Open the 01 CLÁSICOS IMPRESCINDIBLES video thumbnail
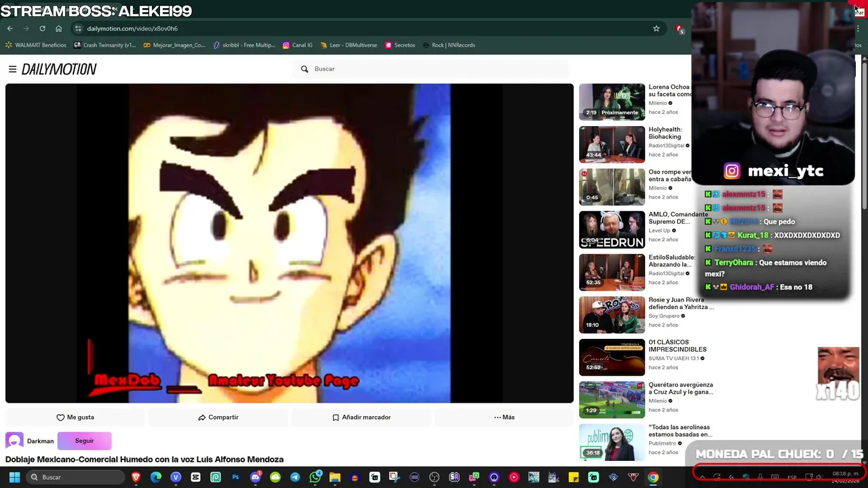Viewport: 868px width, 488px height. (x=612, y=357)
